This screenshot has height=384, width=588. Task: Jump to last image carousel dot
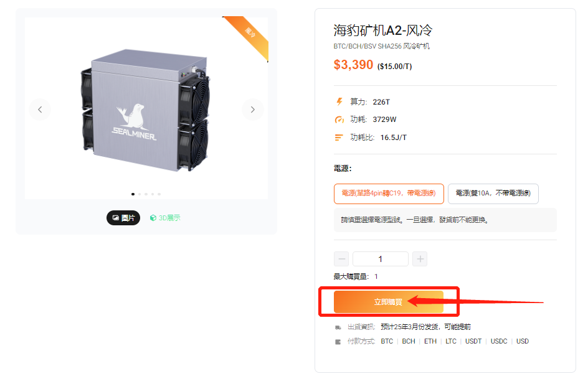[x=159, y=194]
